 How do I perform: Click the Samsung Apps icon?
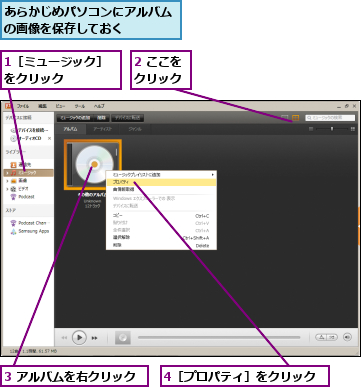13,231
